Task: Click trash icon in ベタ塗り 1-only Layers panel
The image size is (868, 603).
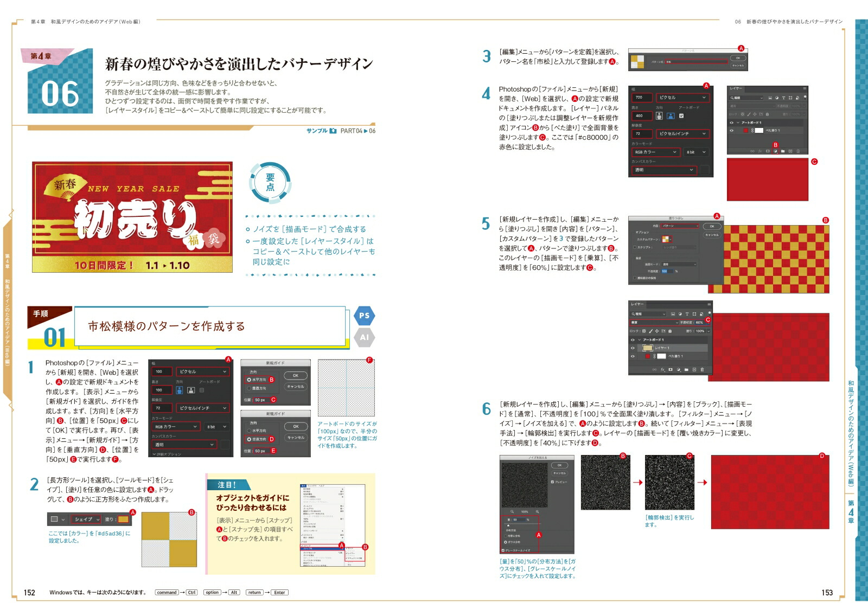Action: pyautogui.click(x=798, y=151)
